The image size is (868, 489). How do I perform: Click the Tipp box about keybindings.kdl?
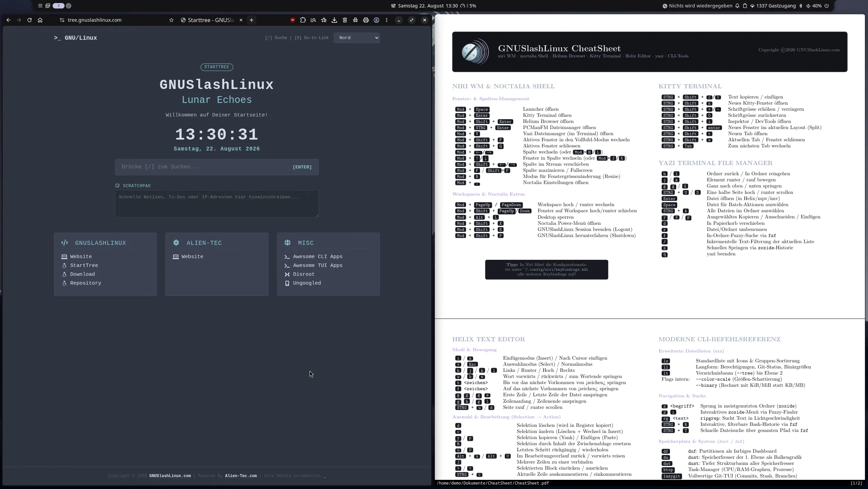[547, 270]
